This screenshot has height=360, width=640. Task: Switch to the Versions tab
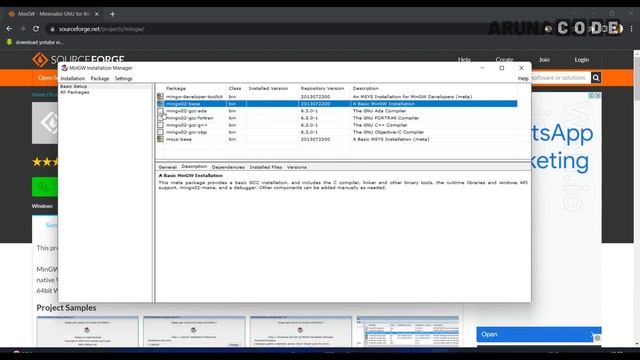[x=297, y=167]
